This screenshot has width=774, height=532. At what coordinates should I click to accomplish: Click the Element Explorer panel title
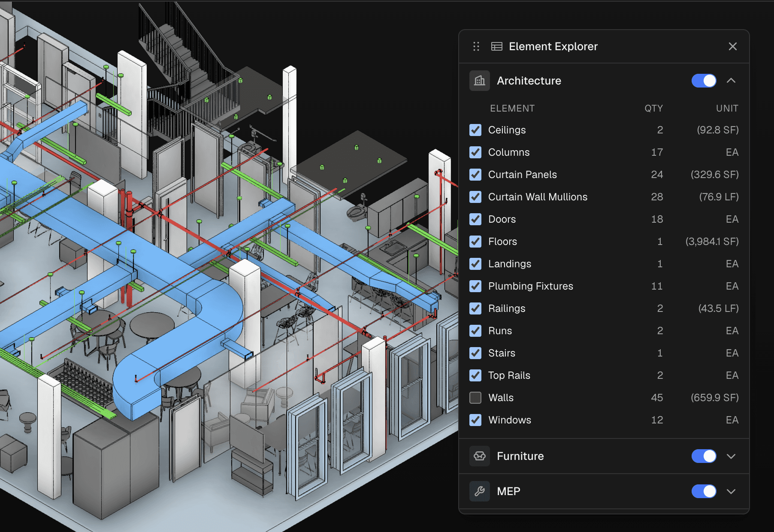(x=553, y=46)
